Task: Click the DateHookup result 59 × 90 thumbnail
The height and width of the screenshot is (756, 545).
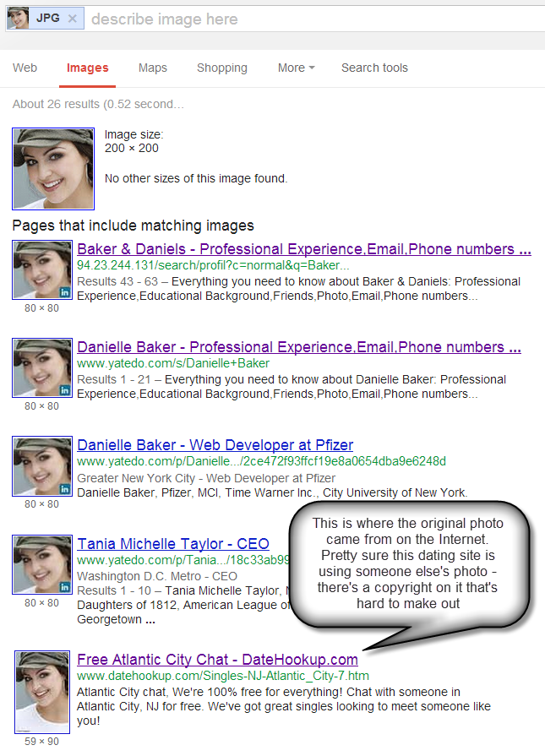Action: click(42, 692)
